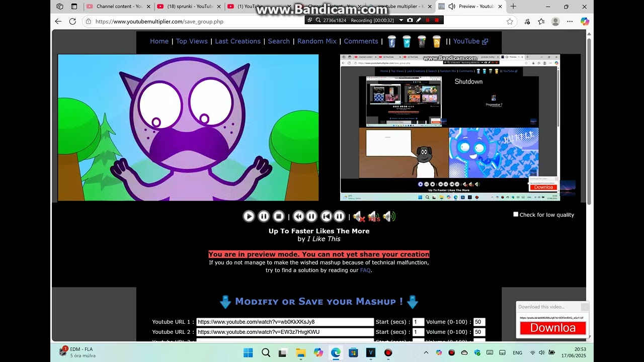Open File Explorer from the taskbar
This screenshot has width=644, height=362.
[300, 352]
